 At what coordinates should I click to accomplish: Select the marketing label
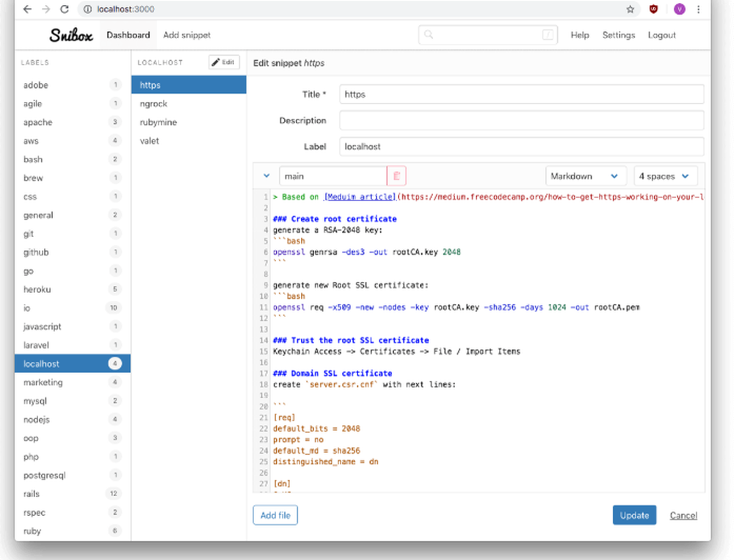click(x=73, y=382)
